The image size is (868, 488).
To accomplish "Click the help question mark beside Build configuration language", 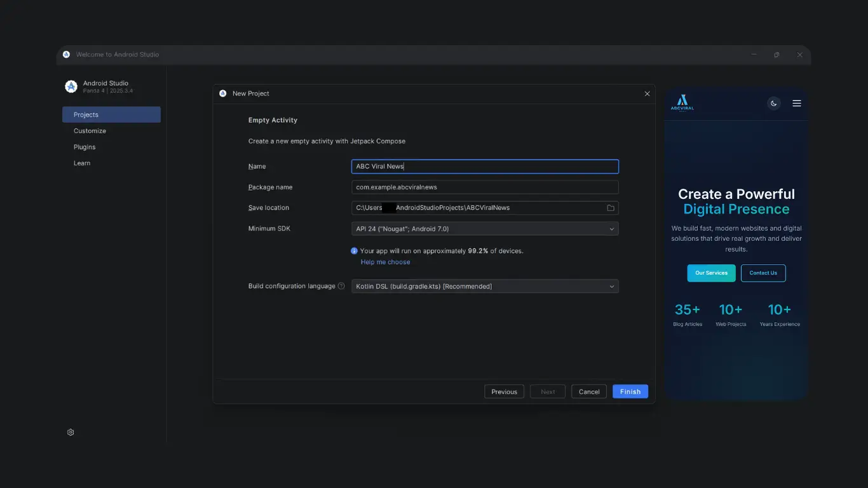I will (x=341, y=286).
